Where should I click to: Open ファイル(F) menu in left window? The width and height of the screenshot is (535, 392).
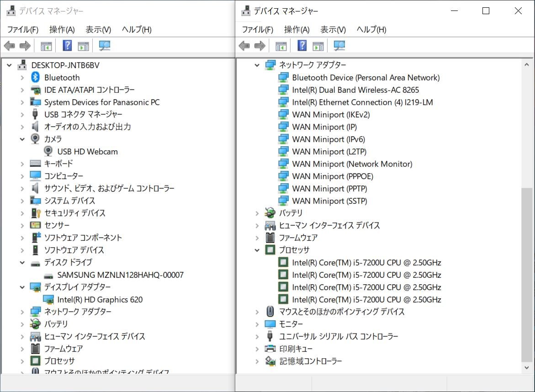click(23, 30)
